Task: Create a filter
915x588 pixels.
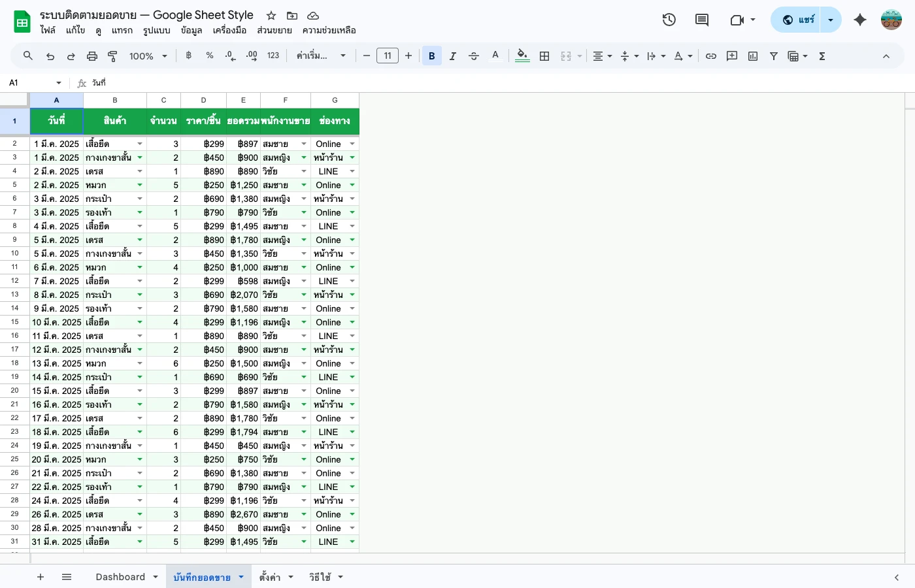Action: (774, 56)
